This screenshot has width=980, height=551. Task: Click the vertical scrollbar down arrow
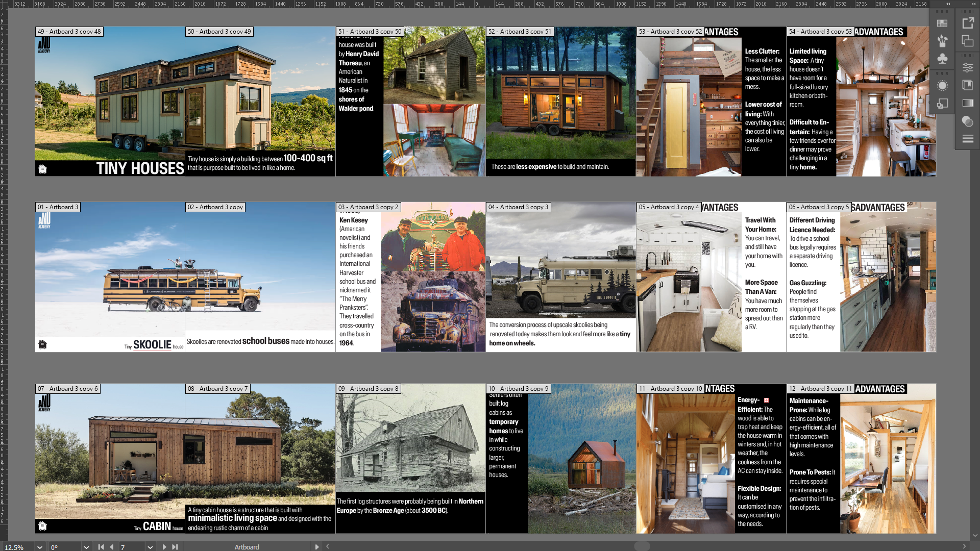click(x=975, y=536)
